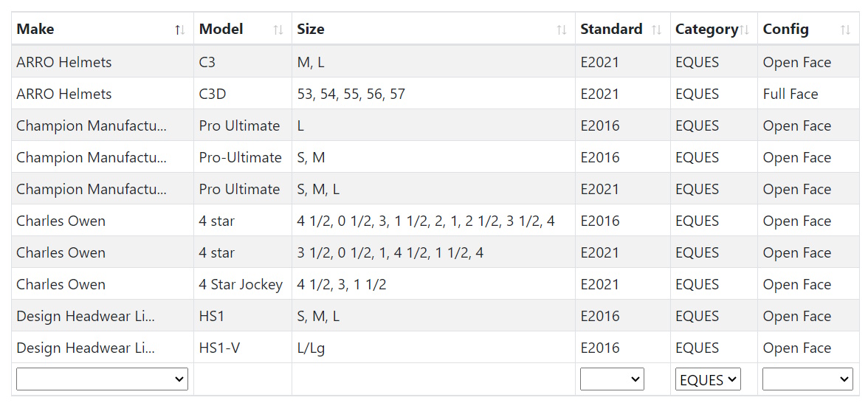Click the Make column sort arrows icon
Viewport: 868px width, 403px height.
click(x=179, y=30)
